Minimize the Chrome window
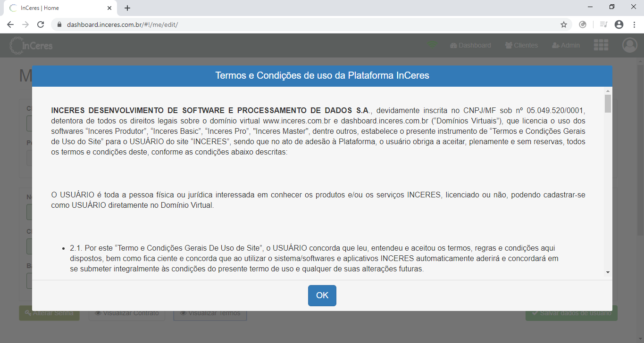This screenshot has height=343, width=644. tap(591, 7)
